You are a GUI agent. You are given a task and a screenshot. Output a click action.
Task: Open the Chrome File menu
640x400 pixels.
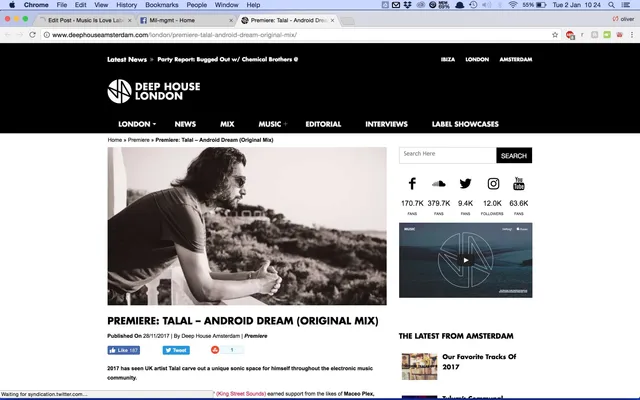(62, 5)
